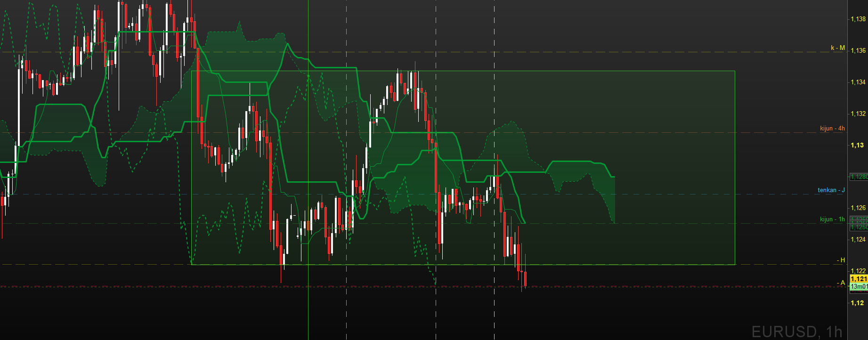Click the yellow current price tag 1,121
Screen dimensions: 868x340
coord(859,279)
